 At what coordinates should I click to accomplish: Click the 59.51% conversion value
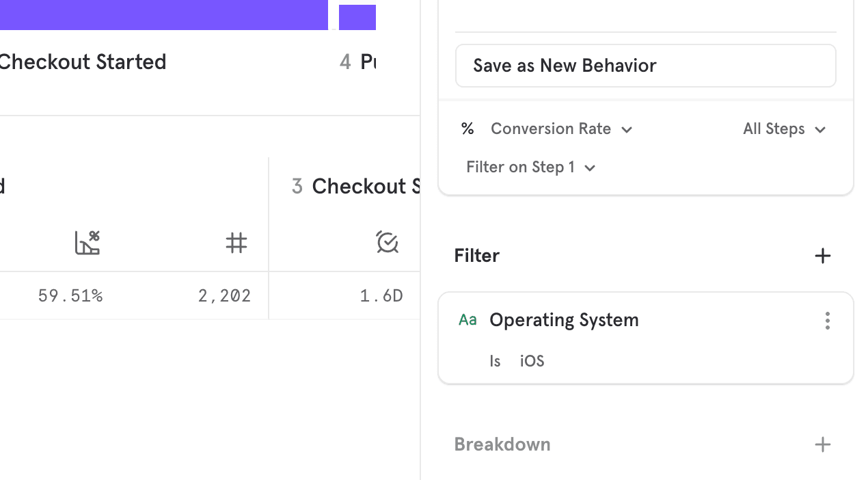70,295
